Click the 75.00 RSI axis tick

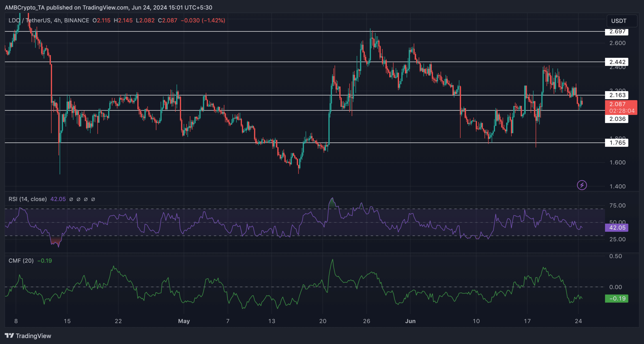click(618, 205)
